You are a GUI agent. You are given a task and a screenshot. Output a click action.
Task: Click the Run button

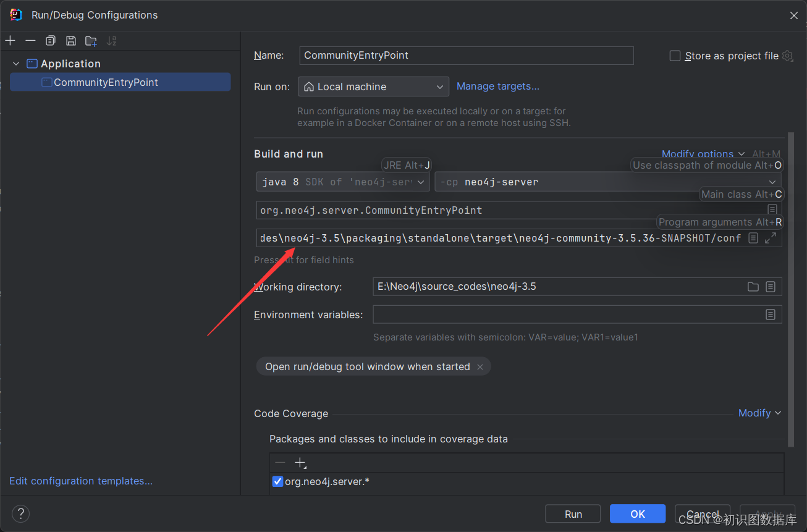(x=573, y=514)
